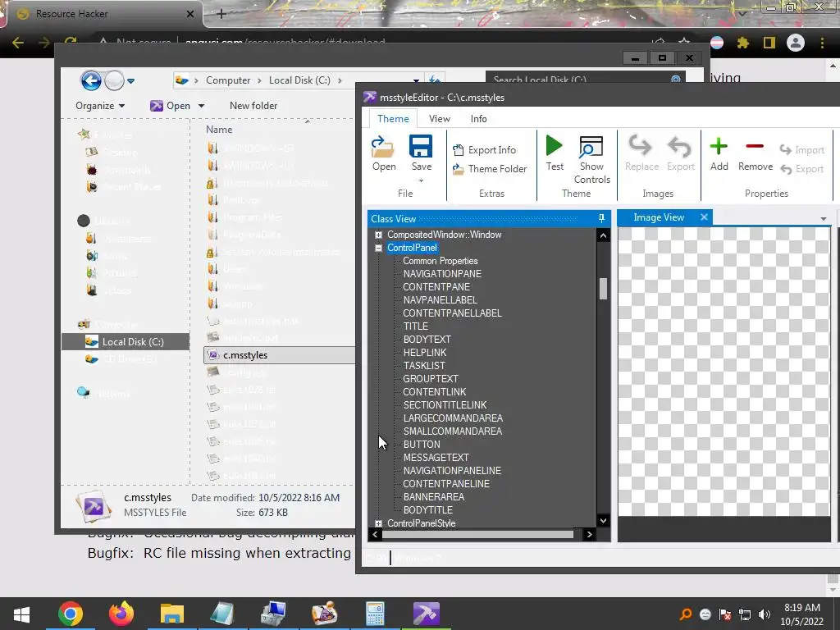This screenshot has height=630, width=840.
Task: Click New folder in Explorer toolbar
Action: point(253,106)
